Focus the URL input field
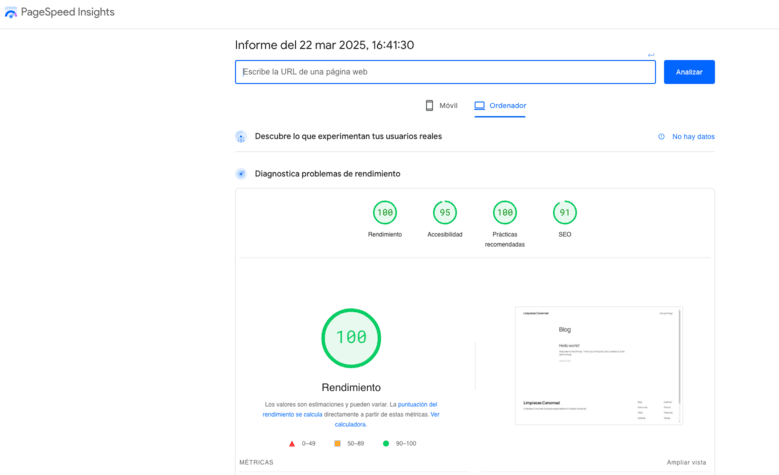Viewport: 779px width, 475px height. 445,72
